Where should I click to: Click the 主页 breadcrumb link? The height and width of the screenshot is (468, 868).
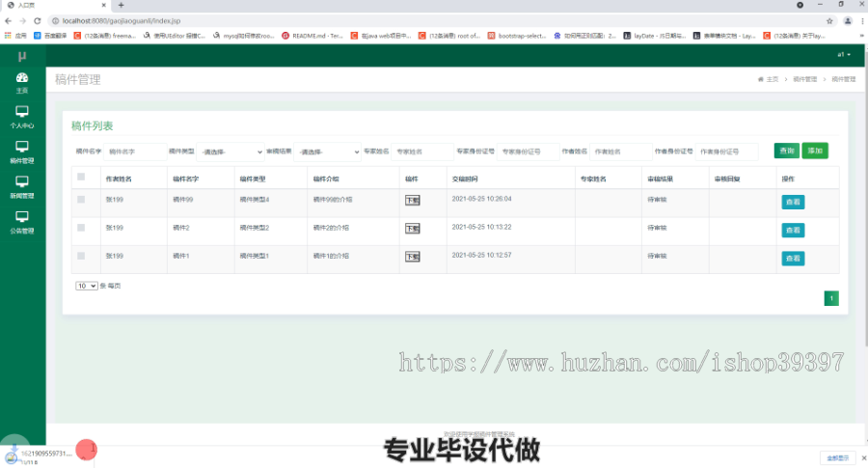point(773,79)
